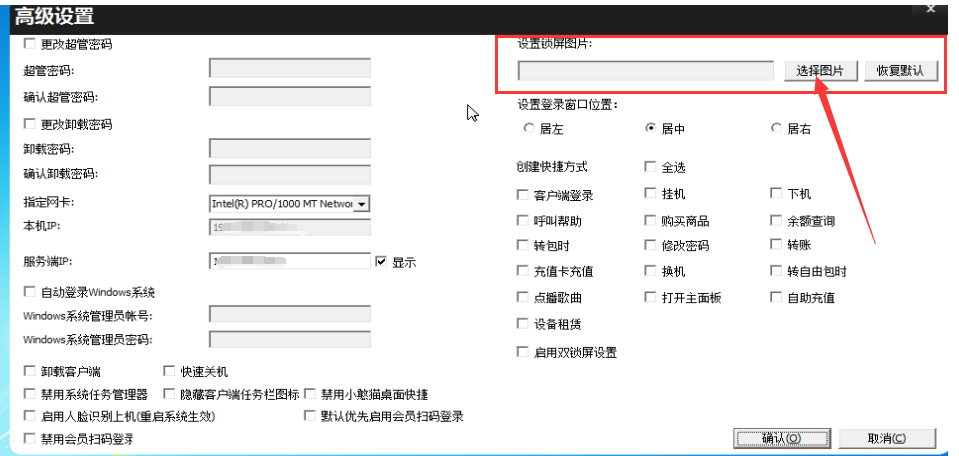Enable the 禁用系统任务管理器 checkbox
This screenshot has height=456, width=959.
tap(29, 394)
